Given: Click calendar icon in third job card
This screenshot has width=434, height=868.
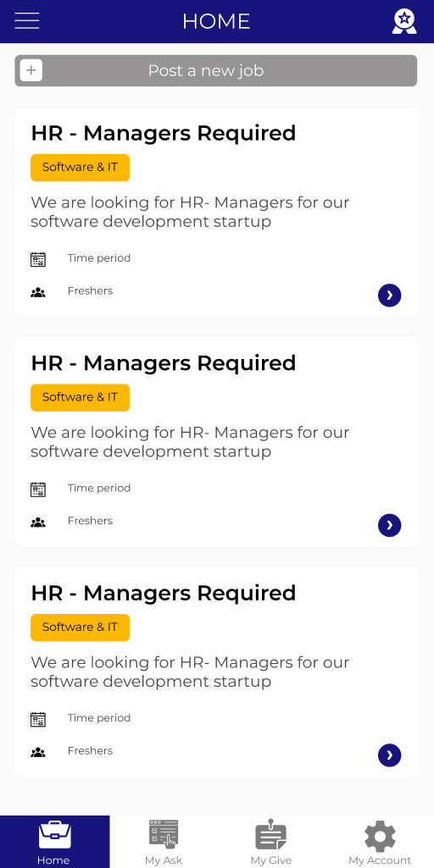Looking at the screenshot, I should [38, 719].
